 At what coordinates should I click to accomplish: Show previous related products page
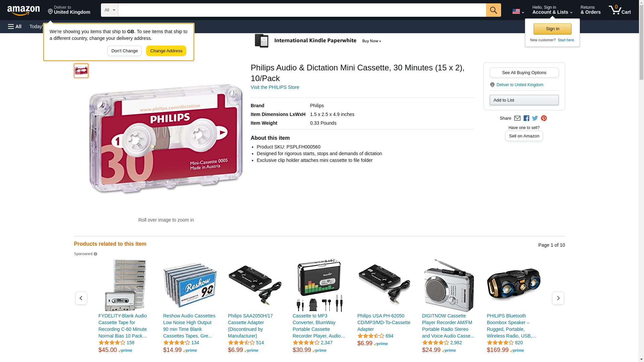pos(81,298)
